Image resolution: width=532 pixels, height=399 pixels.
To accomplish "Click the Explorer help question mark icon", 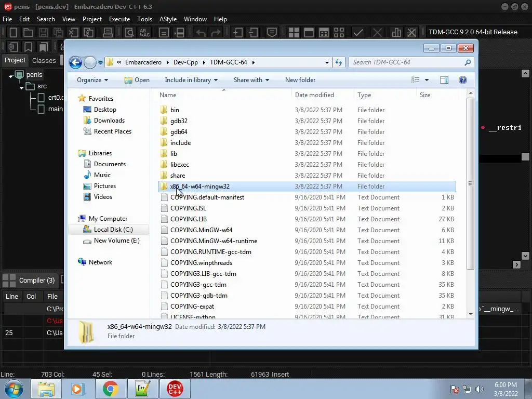I will tap(462, 80).
